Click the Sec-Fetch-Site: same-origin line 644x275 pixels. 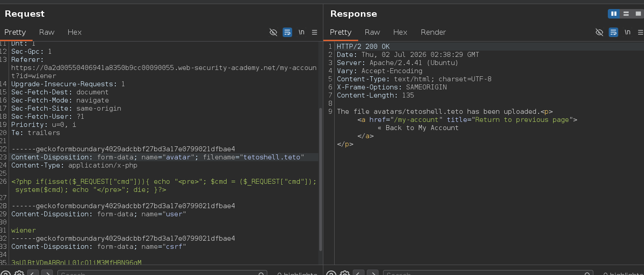[x=66, y=108]
